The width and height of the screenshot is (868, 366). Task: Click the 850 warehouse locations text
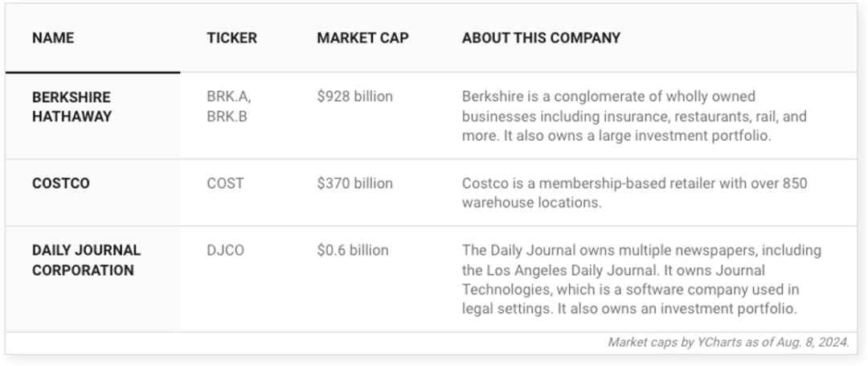pos(634,193)
